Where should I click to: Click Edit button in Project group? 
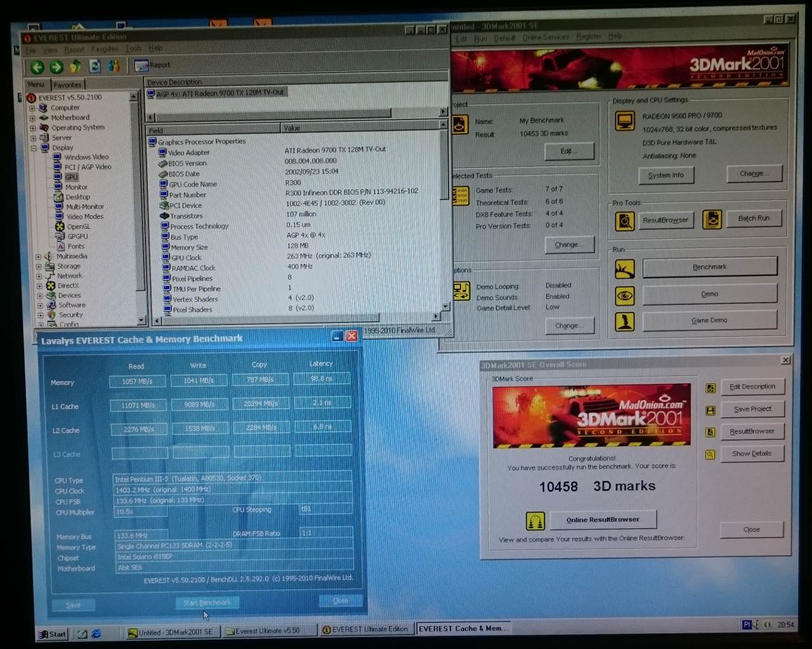tap(569, 152)
